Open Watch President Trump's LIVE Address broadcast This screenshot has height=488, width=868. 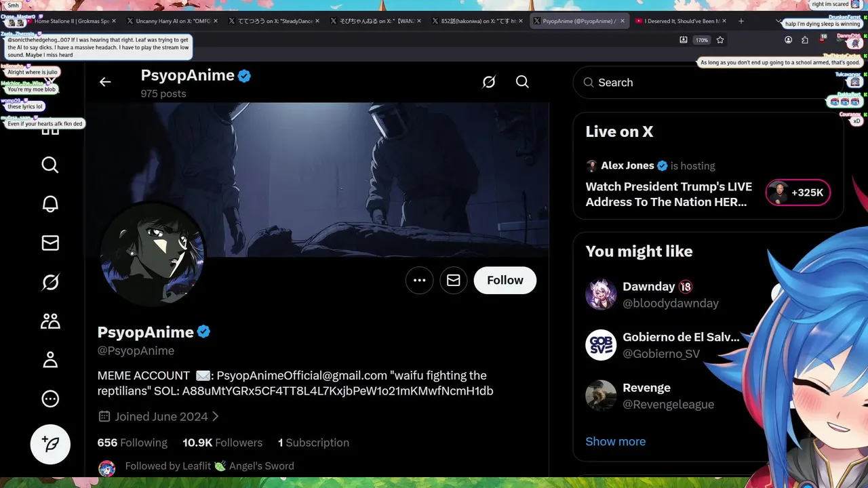pyautogui.click(x=669, y=194)
